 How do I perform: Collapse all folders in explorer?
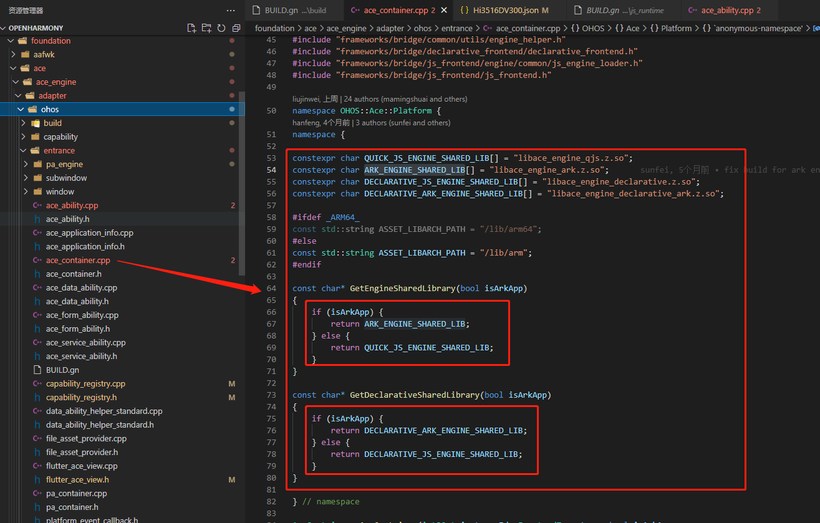[x=236, y=28]
